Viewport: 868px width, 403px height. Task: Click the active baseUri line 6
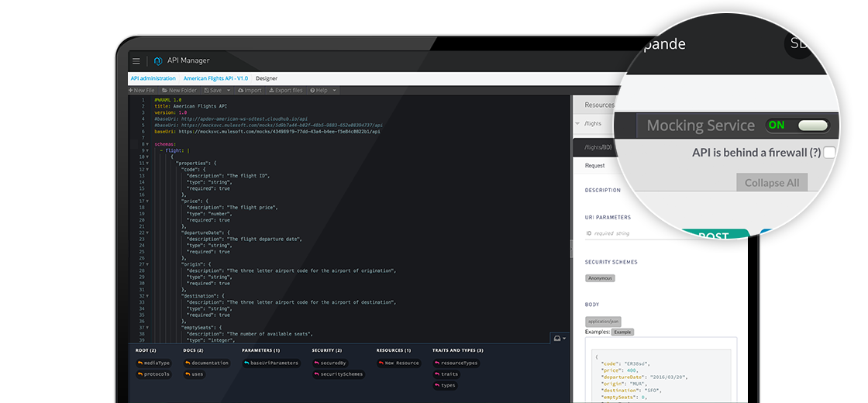pyautogui.click(x=268, y=132)
